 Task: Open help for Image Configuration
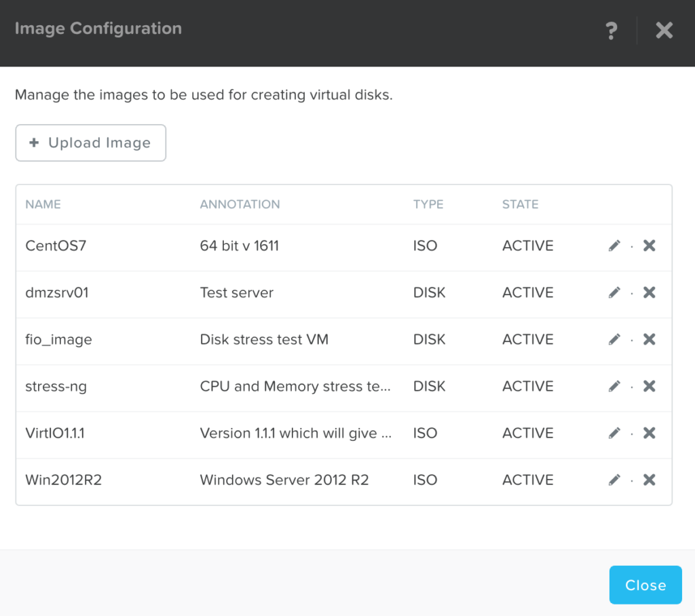[x=611, y=31]
